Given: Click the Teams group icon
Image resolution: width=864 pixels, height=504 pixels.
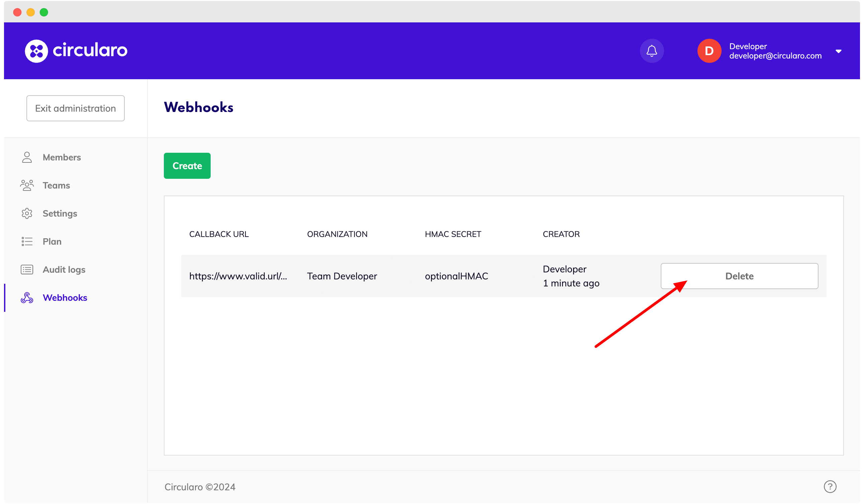Looking at the screenshot, I should tap(27, 185).
